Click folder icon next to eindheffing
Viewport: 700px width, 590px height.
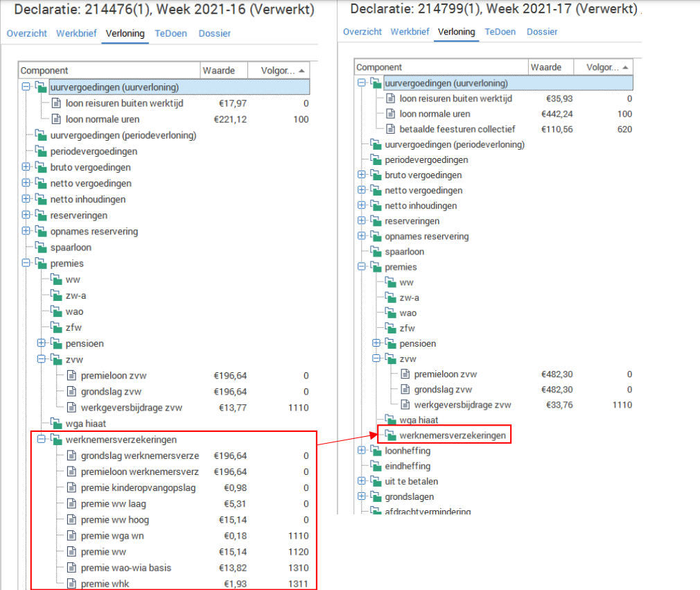tap(376, 466)
